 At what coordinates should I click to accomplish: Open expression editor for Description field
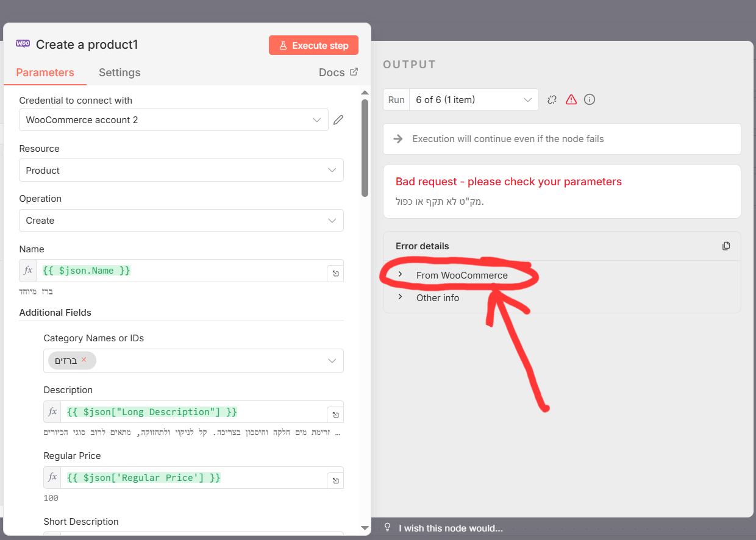335,415
